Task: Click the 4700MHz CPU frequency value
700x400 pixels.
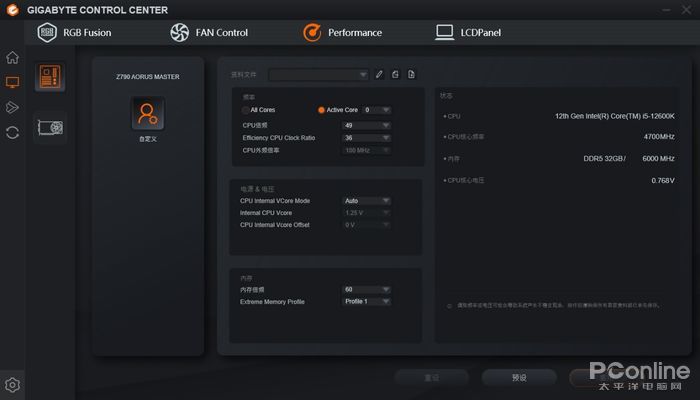Action: [x=659, y=137]
